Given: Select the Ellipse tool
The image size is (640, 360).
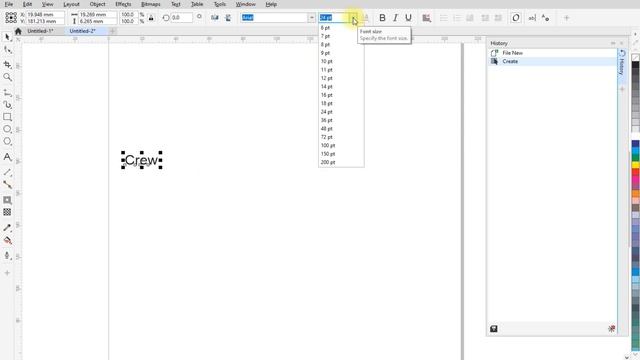Looking at the screenshot, I should tap(7, 129).
